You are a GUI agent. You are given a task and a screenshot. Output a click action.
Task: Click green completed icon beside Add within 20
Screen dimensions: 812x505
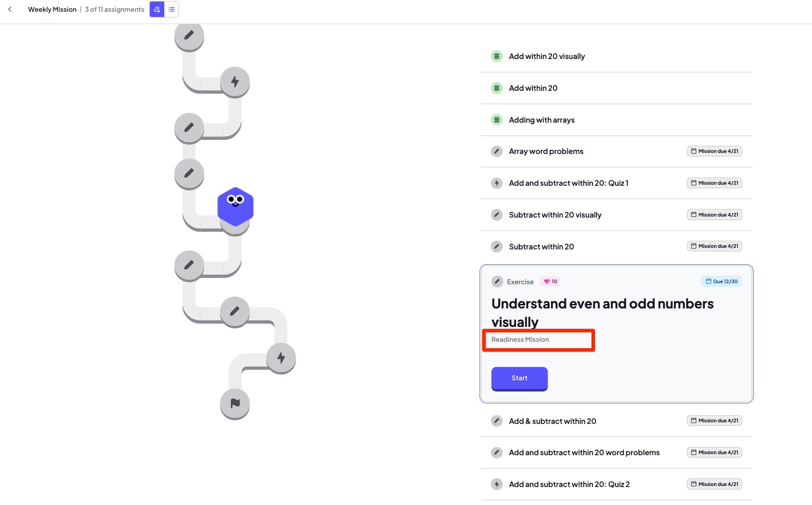pos(497,88)
